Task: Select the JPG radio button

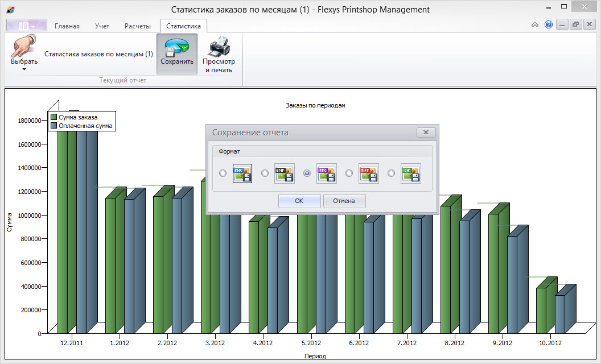Action: click(307, 173)
